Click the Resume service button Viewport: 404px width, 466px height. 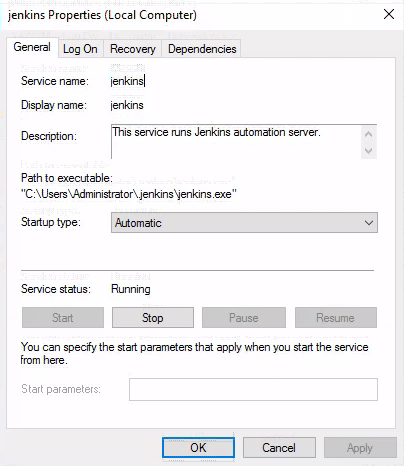pyautogui.click(x=336, y=318)
